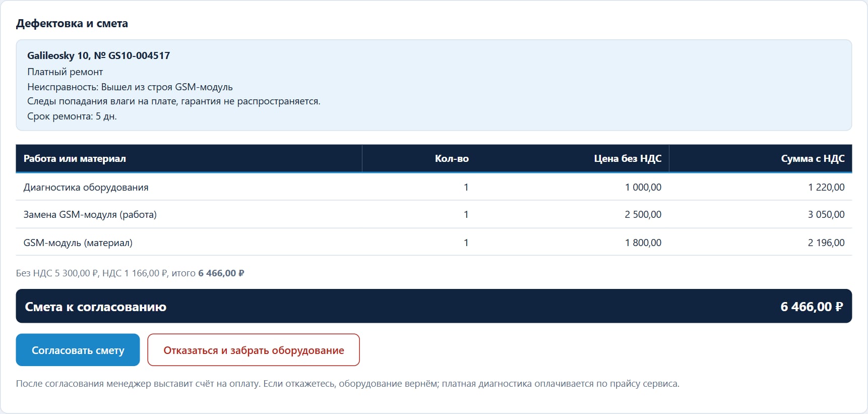Click the 'Неисправность: Вышел из строя GSM-модуль' line

click(130, 87)
